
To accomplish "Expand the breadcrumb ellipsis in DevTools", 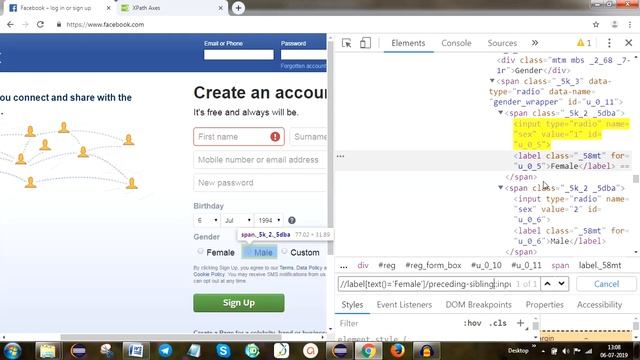I will [x=344, y=265].
